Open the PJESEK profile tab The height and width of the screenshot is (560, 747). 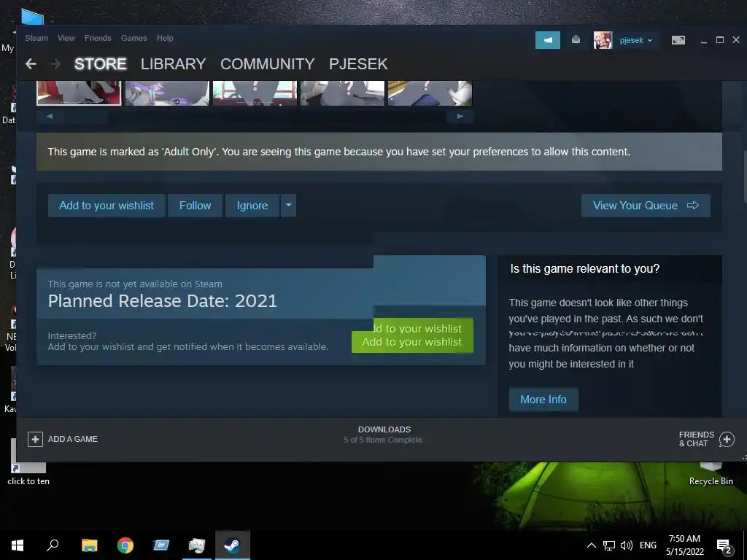pyautogui.click(x=358, y=64)
